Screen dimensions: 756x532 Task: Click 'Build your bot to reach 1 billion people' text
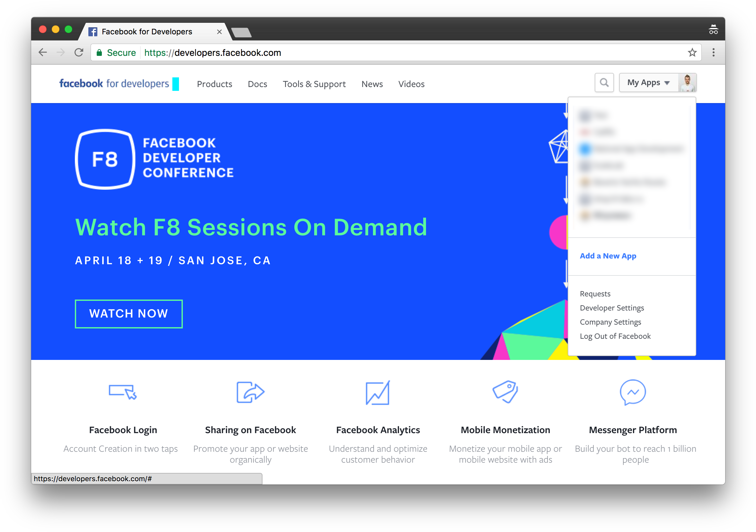click(636, 454)
